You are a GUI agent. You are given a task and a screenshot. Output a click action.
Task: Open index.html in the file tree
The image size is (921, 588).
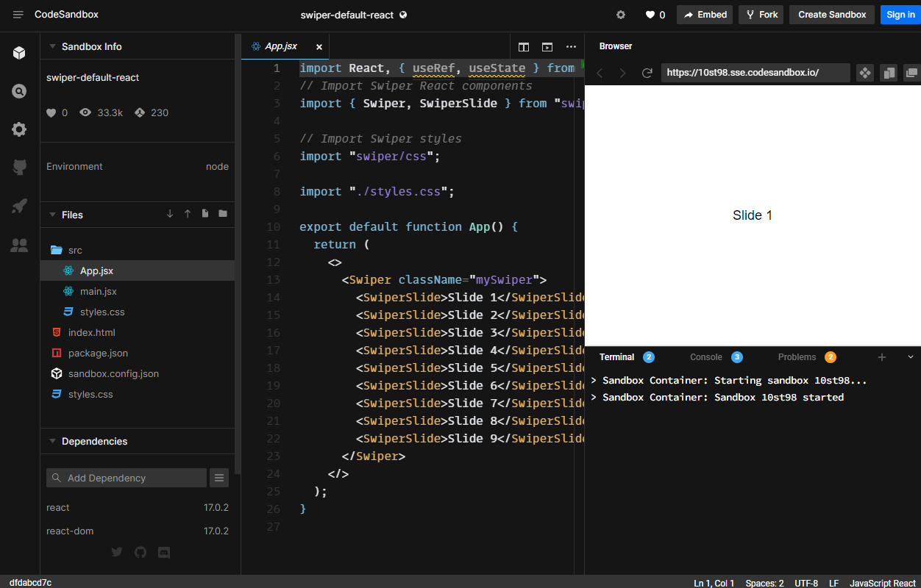coord(138,332)
